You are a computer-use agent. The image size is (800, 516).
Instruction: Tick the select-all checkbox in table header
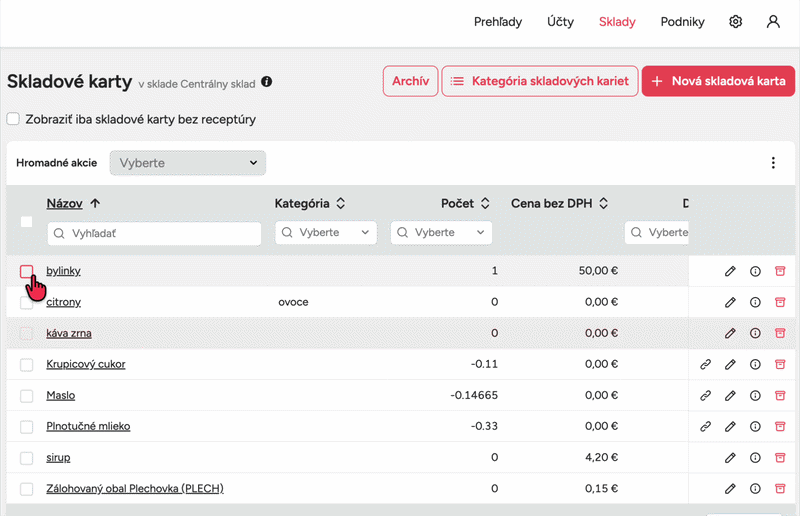pyautogui.click(x=27, y=222)
